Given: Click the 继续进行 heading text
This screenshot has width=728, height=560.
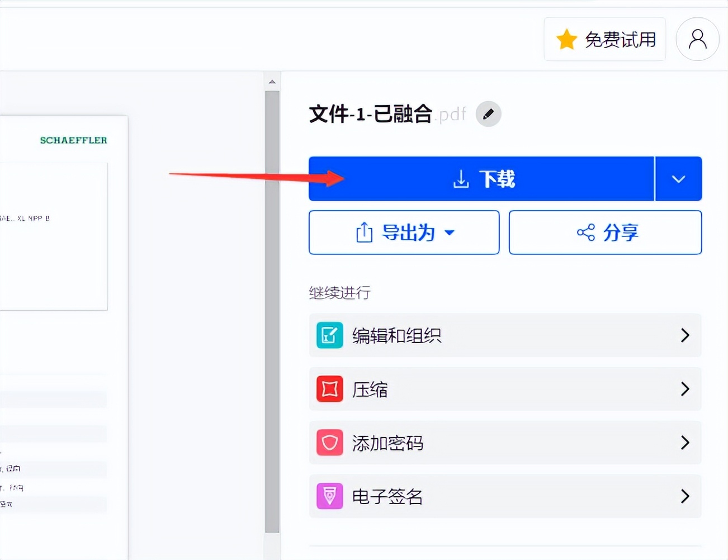Looking at the screenshot, I should click(340, 293).
